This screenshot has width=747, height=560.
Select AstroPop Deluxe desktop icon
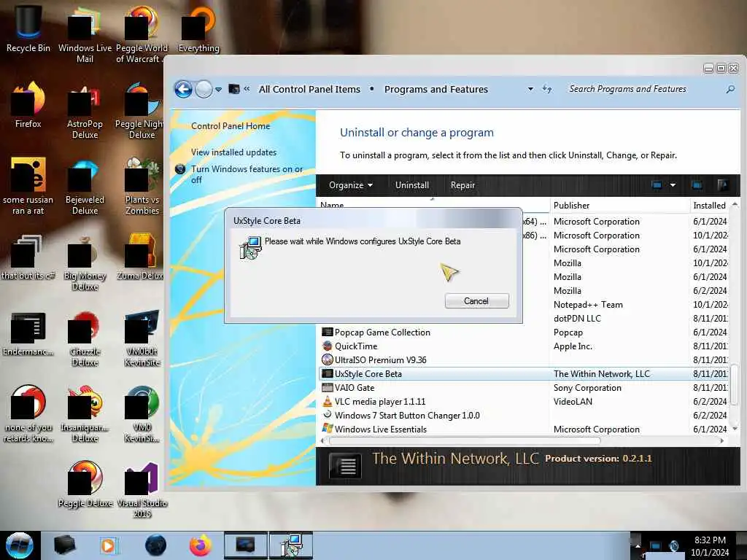click(x=85, y=111)
